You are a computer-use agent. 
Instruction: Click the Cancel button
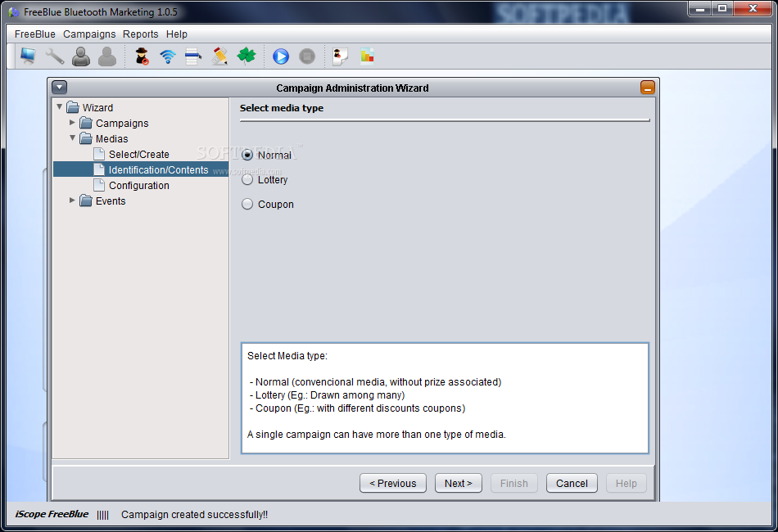point(572,483)
